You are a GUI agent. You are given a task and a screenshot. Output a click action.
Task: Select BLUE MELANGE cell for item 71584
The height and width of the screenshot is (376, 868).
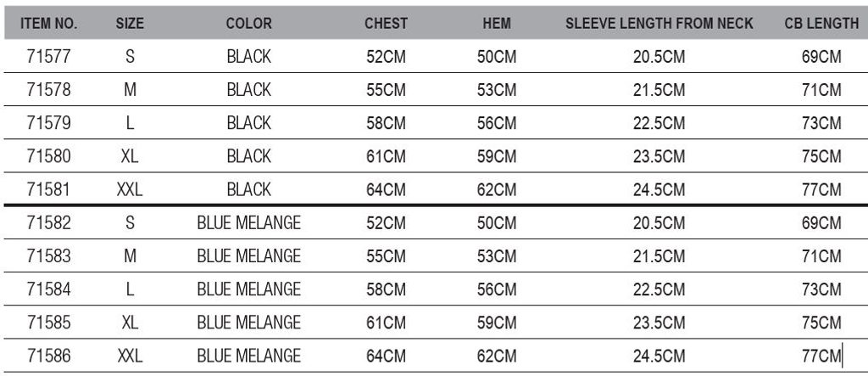point(249,289)
